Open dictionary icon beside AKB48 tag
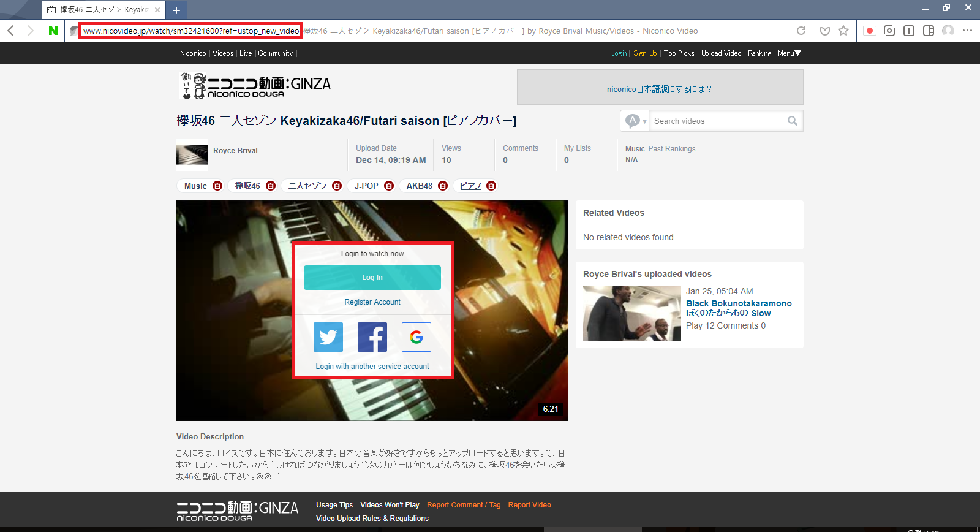The height and width of the screenshot is (532, 980). click(x=443, y=186)
